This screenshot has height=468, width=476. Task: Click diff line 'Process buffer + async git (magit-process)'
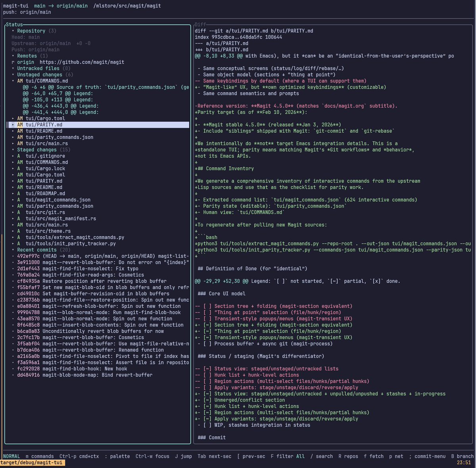click(x=265, y=344)
